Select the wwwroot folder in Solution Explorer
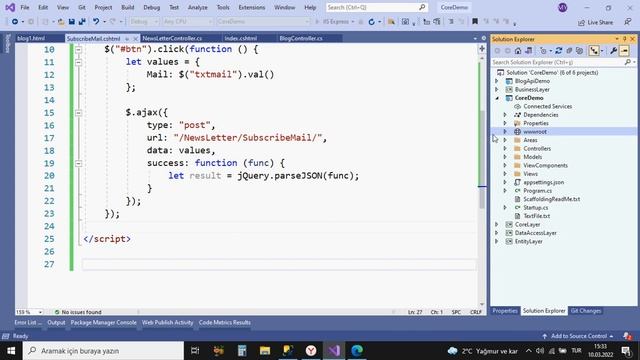640x360 pixels. point(535,132)
